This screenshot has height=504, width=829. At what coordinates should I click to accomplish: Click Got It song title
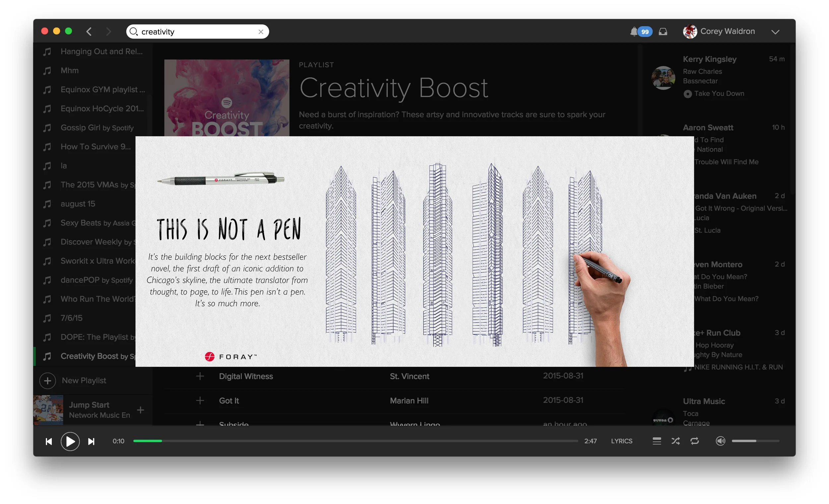(x=229, y=401)
